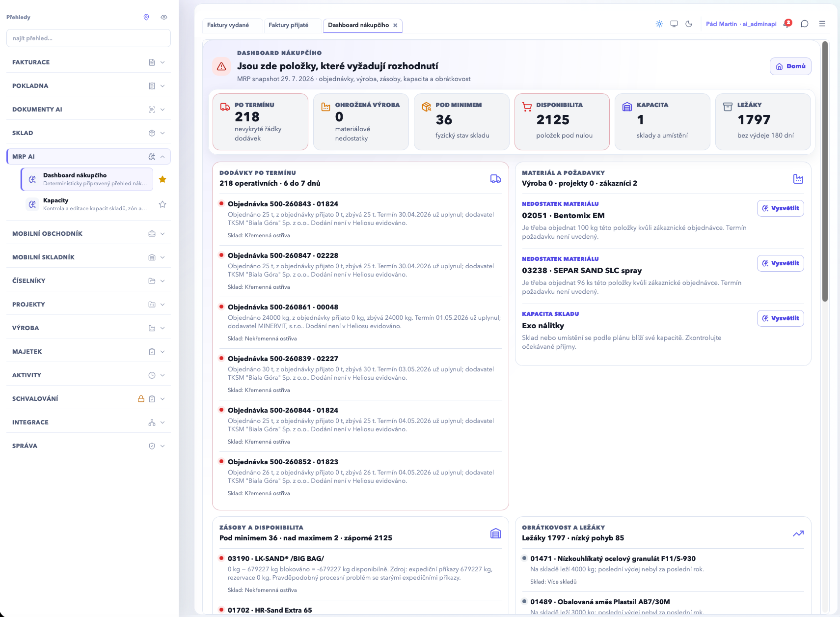Open the chat bubble icon
Screen dimensions: 840x617
(x=805, y=24)
